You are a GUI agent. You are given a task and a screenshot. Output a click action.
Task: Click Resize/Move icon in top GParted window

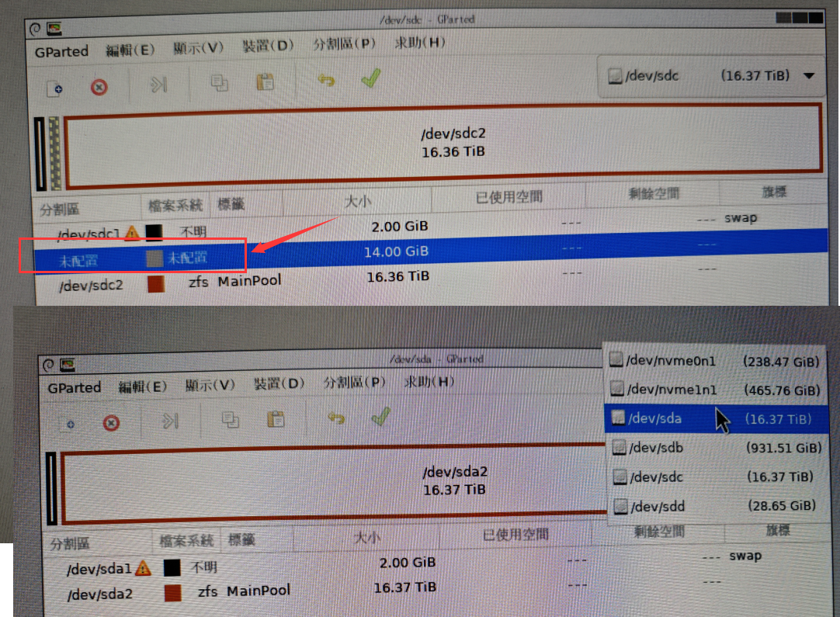pos(158,85)
